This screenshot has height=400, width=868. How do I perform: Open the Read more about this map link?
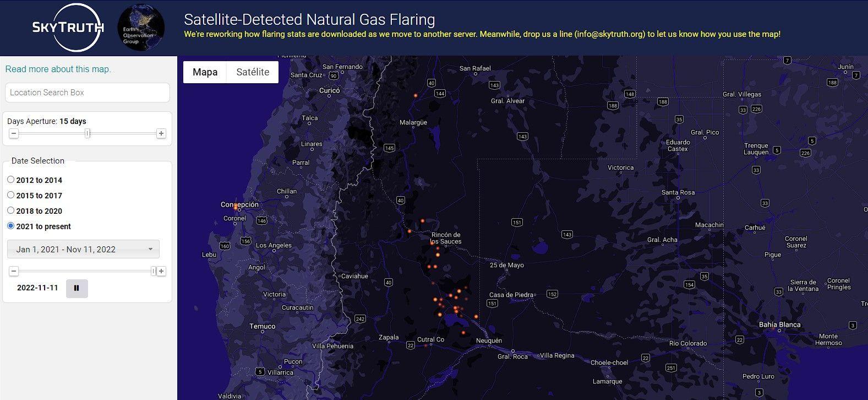coord(58,69)
